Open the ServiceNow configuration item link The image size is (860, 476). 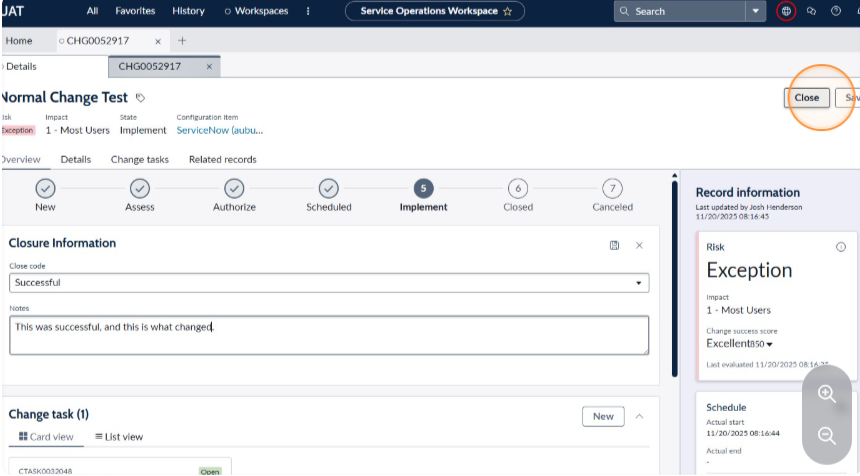point(219,130)
